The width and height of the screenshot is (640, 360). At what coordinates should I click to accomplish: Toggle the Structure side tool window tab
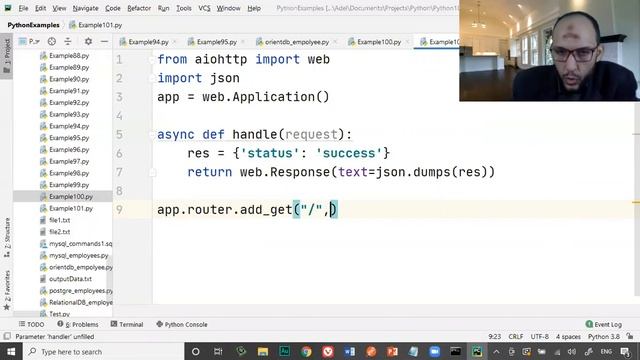(7, 237)
